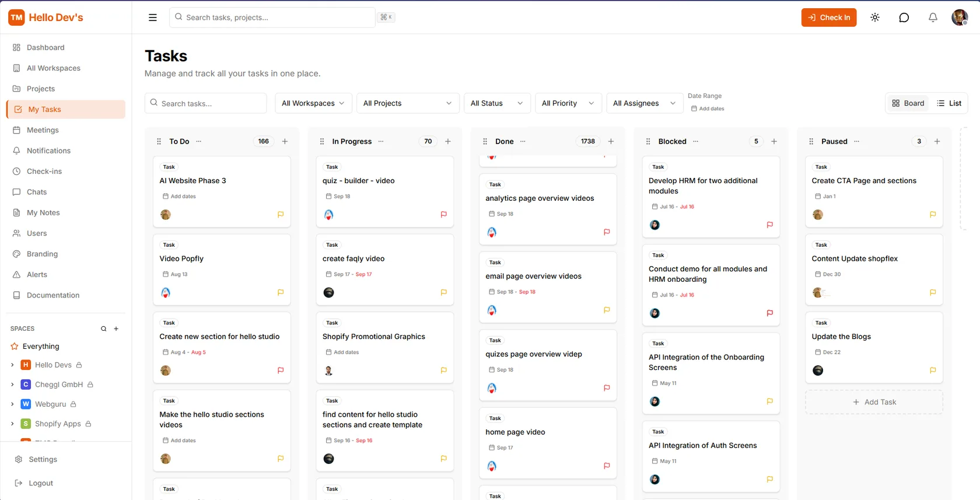Add a task to In Progress column
Viewport: 980px width, 500px height.
click(448, 142)
